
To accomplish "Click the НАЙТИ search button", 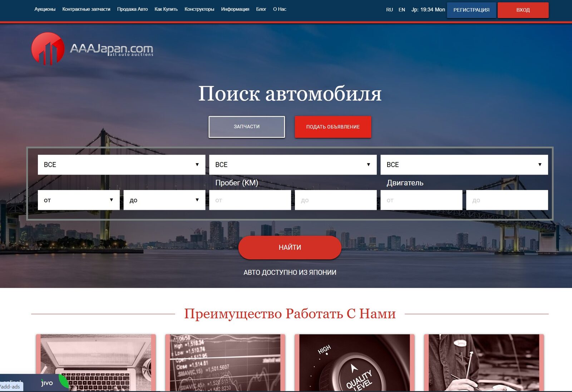I will click(x=290, y=247).
